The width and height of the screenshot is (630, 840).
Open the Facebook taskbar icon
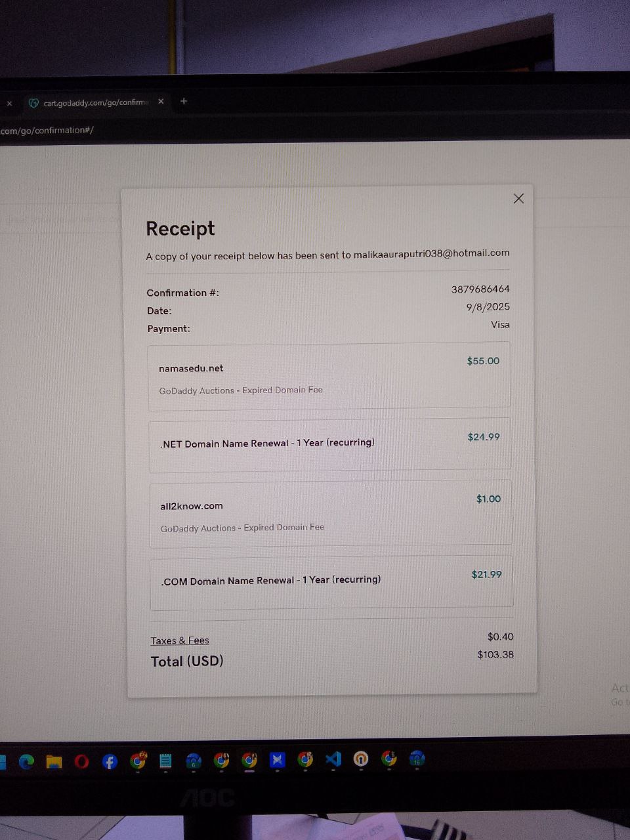click(x=110, y=761)
